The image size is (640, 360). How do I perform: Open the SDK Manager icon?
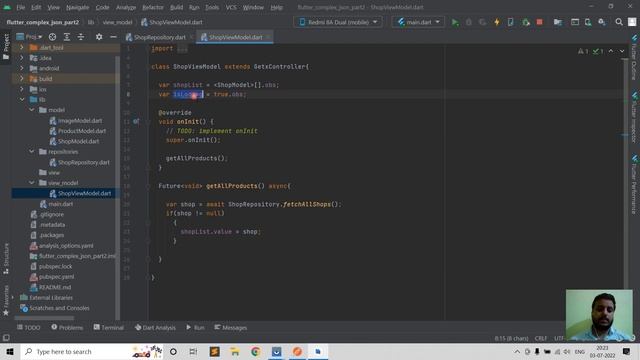click(x=602, y=22)
